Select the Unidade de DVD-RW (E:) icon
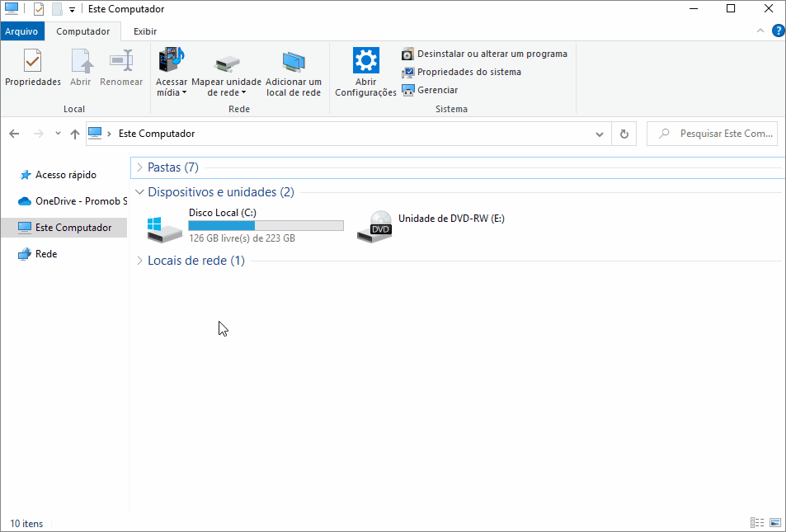786x532 pixels. point(374,227)
